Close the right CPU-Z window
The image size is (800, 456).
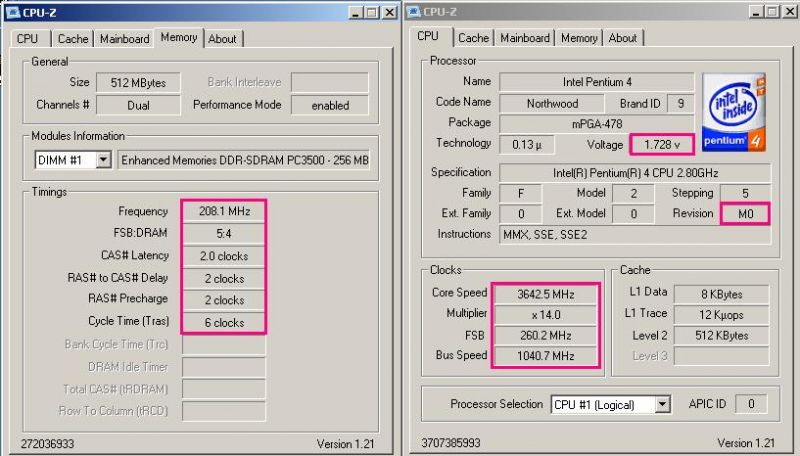click(790, 12)
